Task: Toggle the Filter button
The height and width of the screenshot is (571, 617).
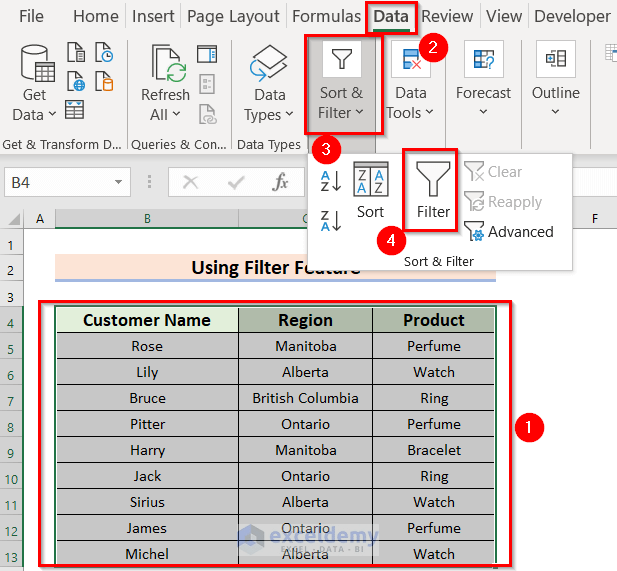Action: (433, 190)
